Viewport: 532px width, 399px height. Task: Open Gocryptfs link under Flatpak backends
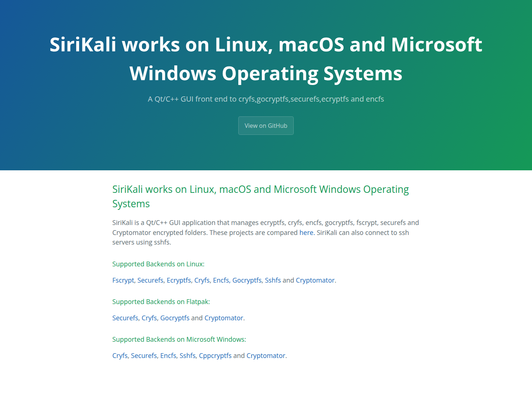(x=175, y=318)
